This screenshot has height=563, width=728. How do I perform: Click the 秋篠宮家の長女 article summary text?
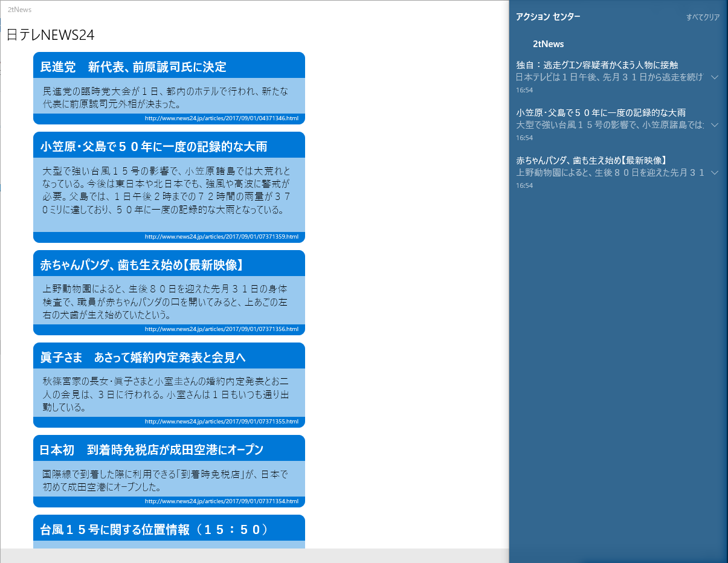pos(166,394)
